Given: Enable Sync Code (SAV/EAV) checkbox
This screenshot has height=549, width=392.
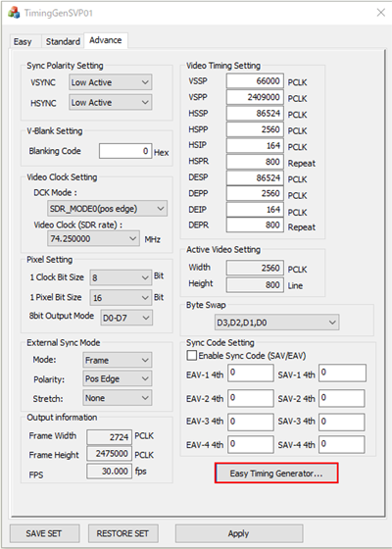Looking at the screenshot, I should pyautogui.click(x=192, y=355).
